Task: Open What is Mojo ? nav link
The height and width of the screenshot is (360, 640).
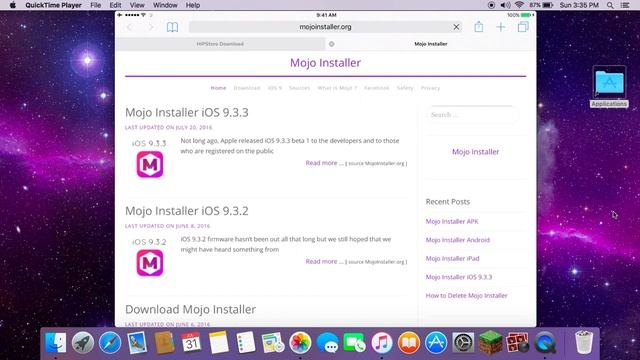Action: [337, 88]
